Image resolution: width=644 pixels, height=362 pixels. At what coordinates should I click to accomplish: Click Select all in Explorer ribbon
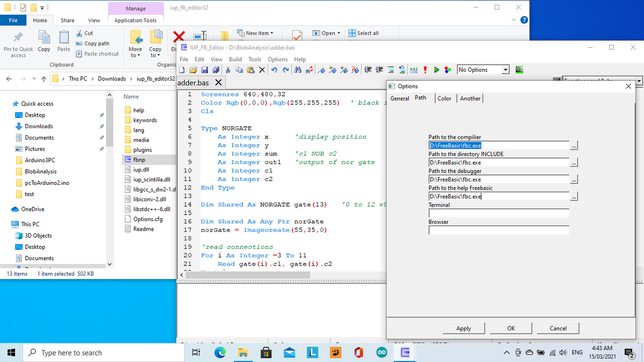coord(363,33)
